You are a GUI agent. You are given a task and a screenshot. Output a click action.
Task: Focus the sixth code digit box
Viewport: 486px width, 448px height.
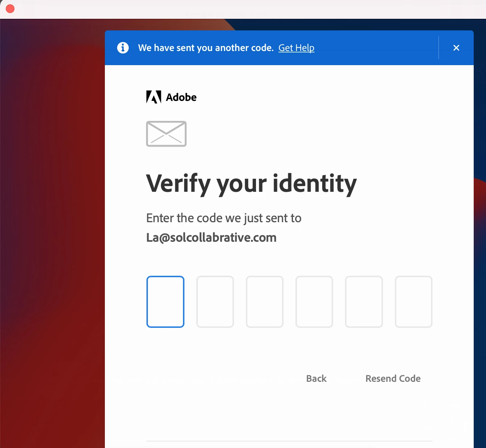click(x=414, y=302)
